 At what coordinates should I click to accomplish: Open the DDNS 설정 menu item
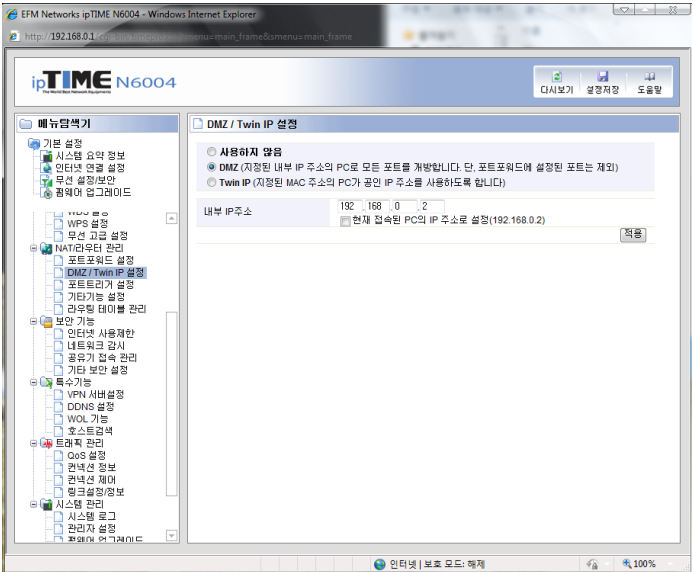91,407
